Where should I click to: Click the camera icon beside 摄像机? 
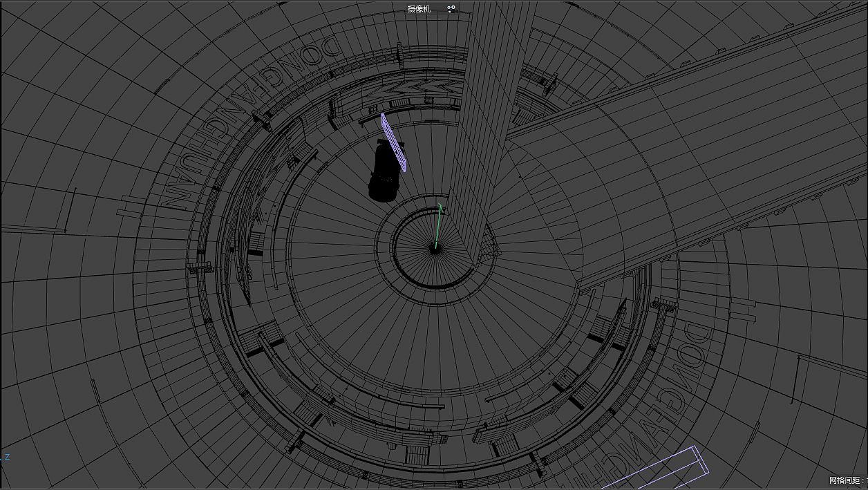click(x=451, y=9)
